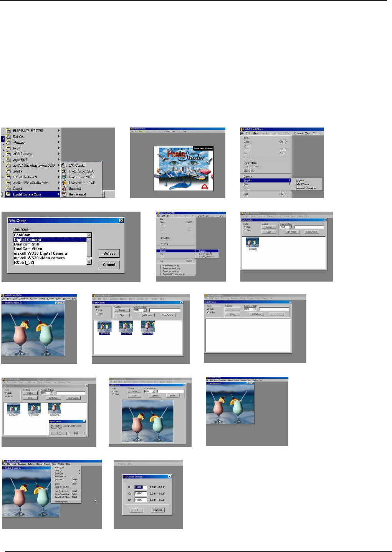Click Get Pictures in single-thumbnail camera dialog
Screen dimensions: 392x552
click(292, 232)
